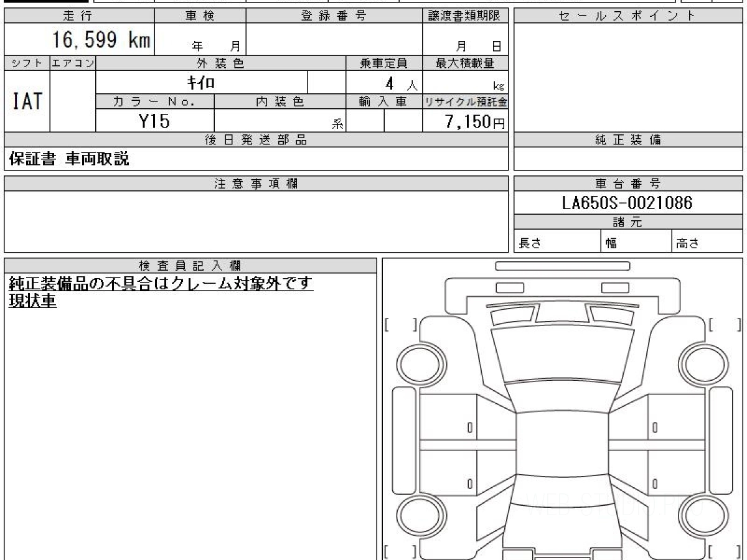Click the リサイクル預託金 header label
This screenshot has width=747, height=560.
tap(465, 102)
